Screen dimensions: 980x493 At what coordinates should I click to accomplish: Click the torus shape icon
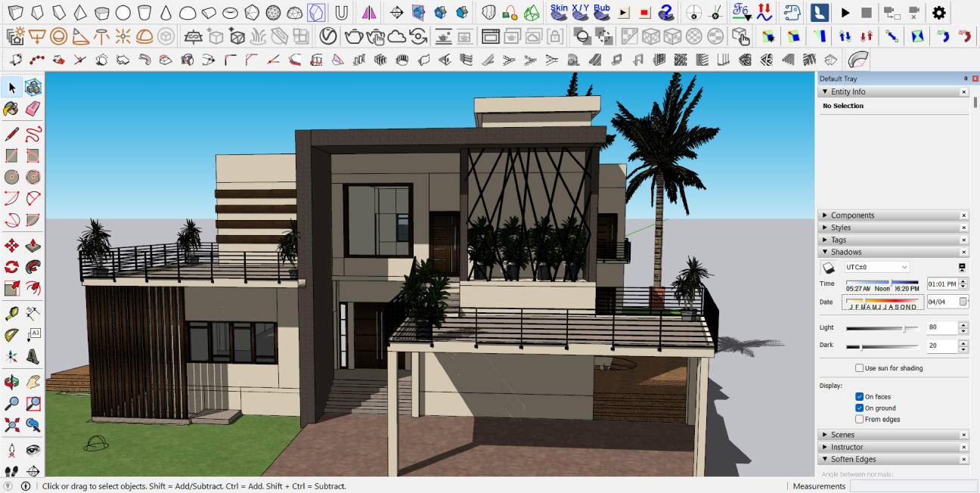tap(231, 12)
